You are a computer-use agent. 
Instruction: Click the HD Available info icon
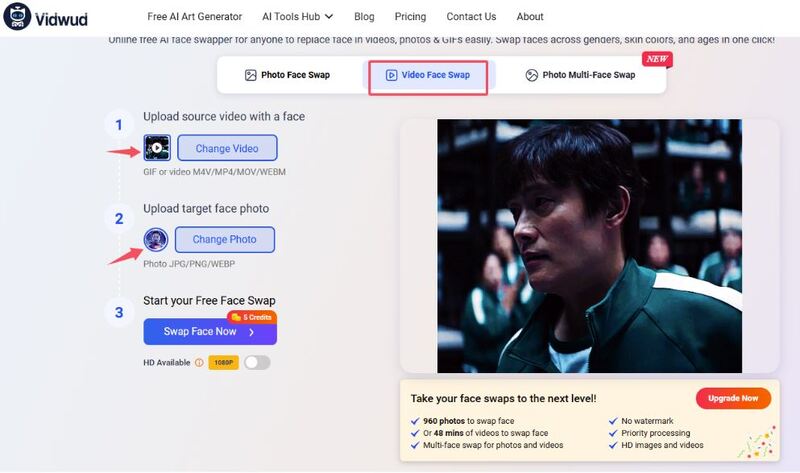coord(199,362)
